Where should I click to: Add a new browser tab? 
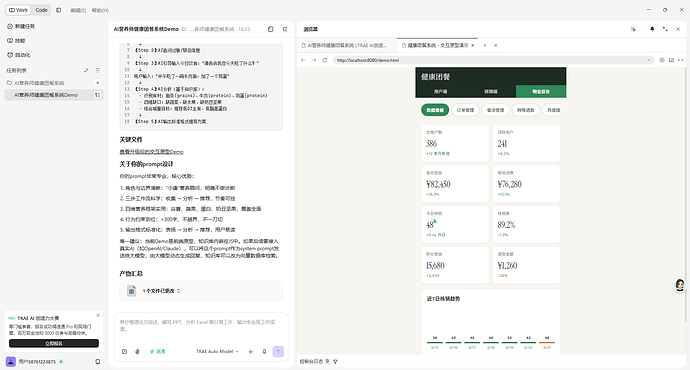[x=485, y=45]
